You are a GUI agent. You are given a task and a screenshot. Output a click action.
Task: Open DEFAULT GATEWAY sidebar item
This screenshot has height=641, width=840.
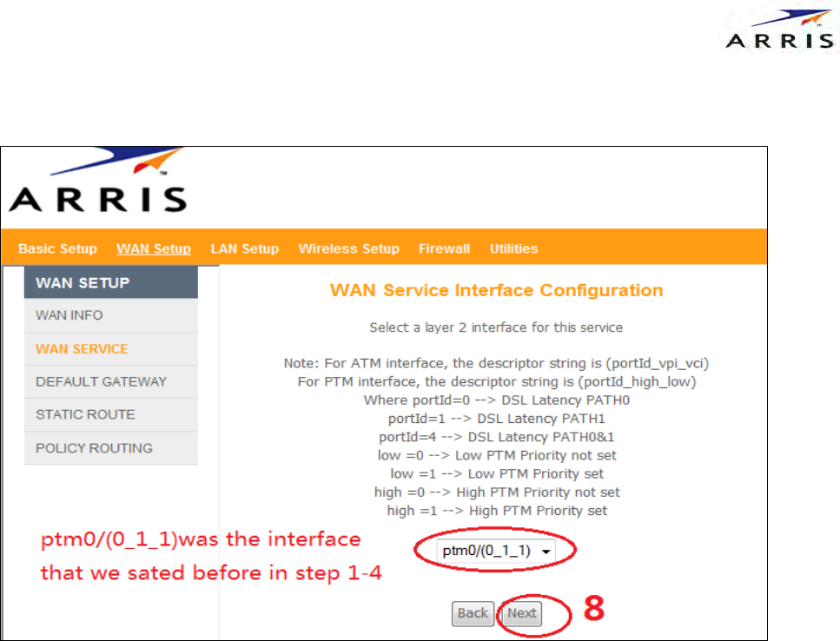coord(111,381)
